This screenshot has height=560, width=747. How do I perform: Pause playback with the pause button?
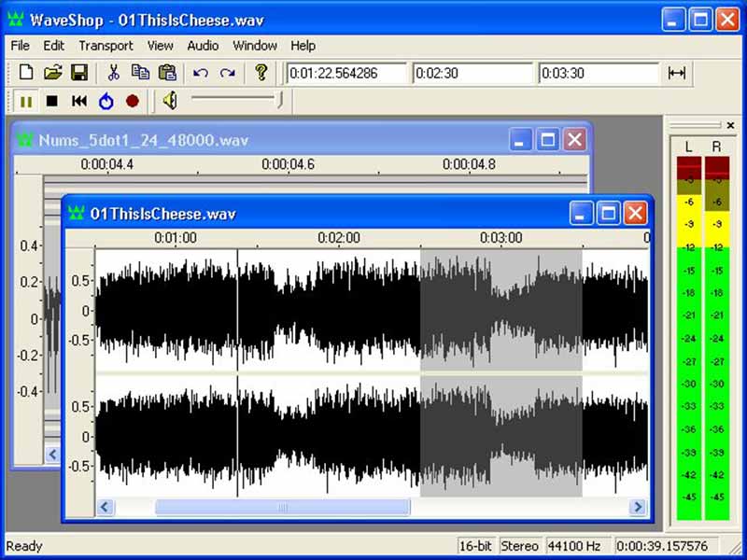click(x=26, y=101)
